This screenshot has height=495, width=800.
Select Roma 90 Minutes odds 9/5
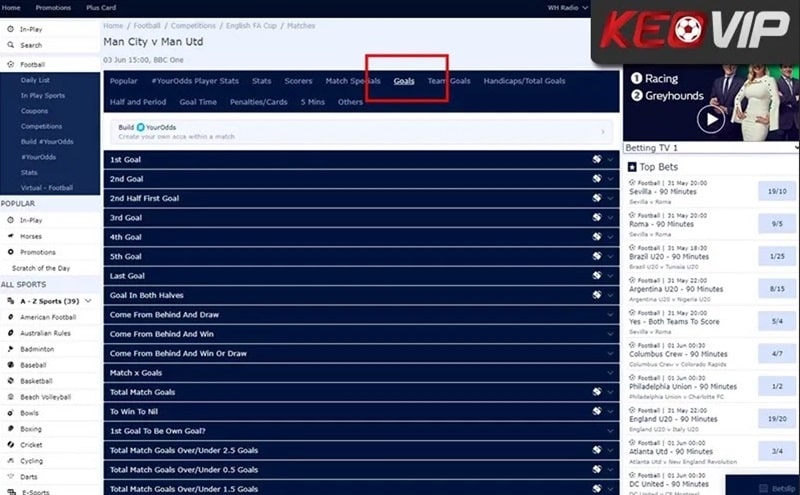click(777, 224)
